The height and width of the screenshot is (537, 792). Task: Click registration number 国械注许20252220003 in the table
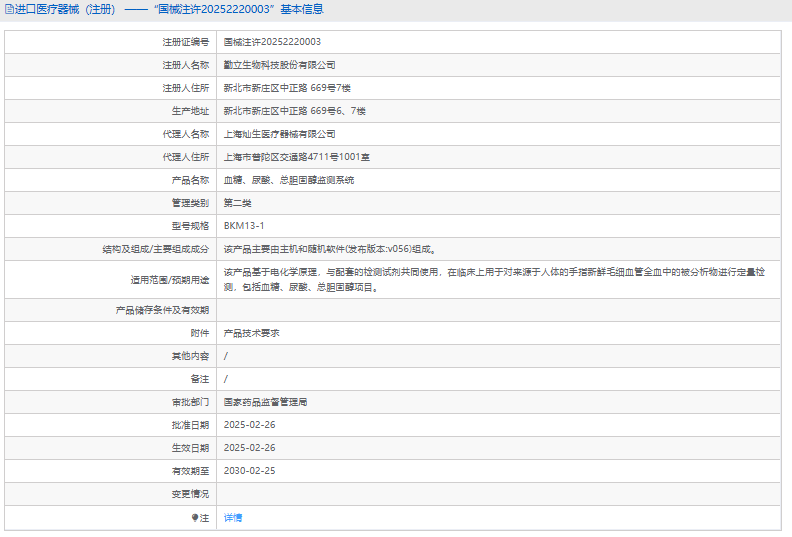tap(272, 42)
